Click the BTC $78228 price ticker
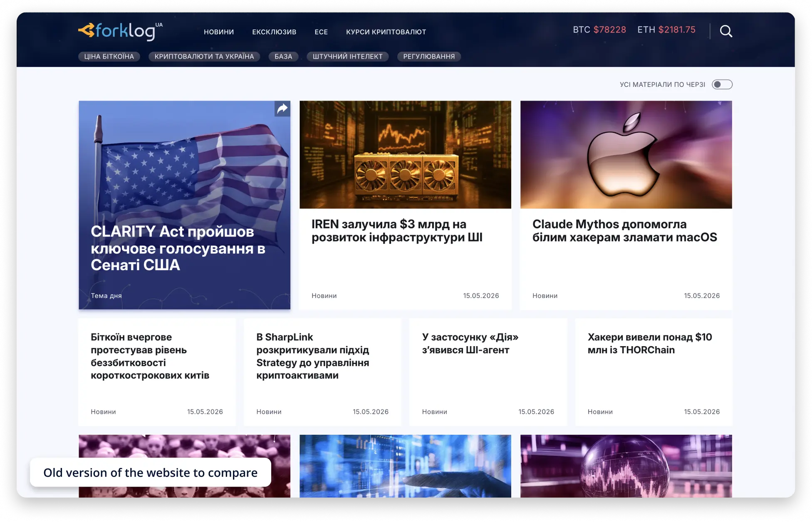Screen dimensions: 812x522 click(x=599, y=30)
